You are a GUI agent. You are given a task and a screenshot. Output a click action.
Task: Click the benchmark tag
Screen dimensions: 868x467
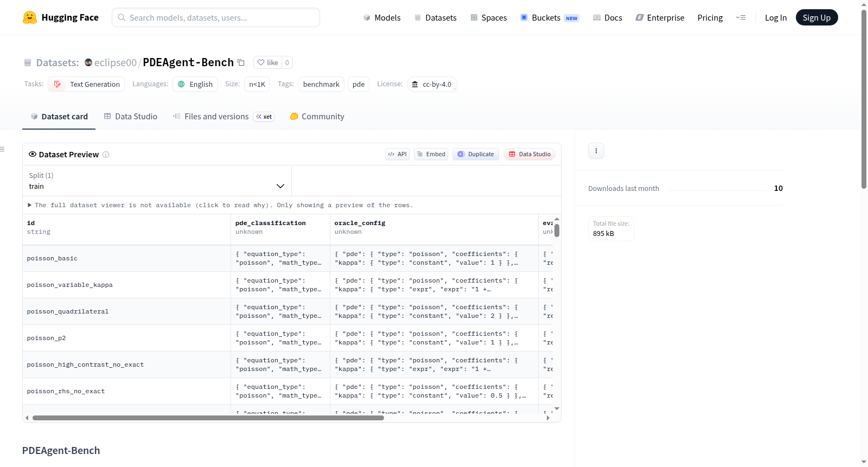pyautogui.click(x=321, y=84)
